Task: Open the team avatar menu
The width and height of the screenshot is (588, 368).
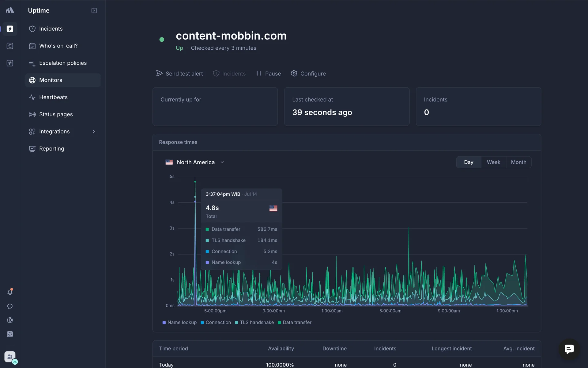Action: point(10,357)
